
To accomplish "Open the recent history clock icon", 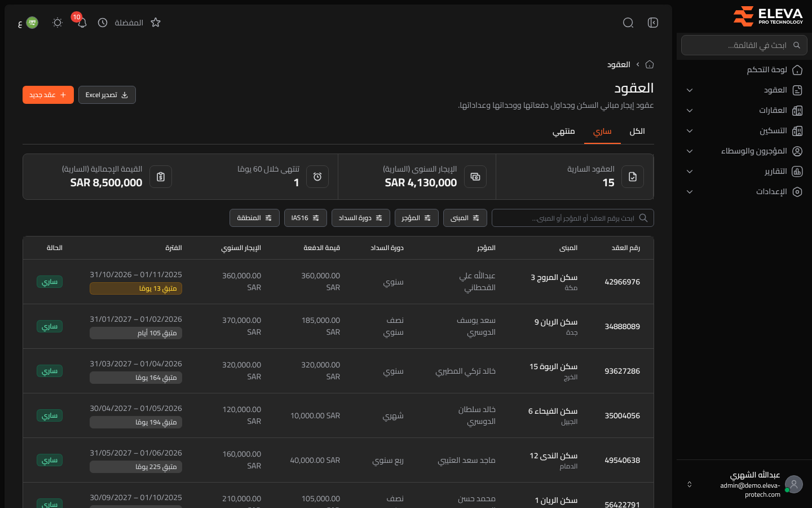I will click(x=103, y=23).
